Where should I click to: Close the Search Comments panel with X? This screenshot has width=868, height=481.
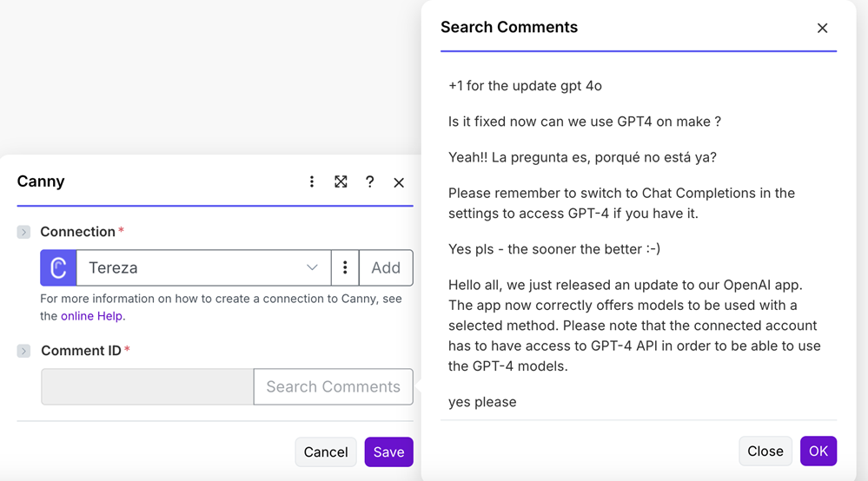click(822, 28)
